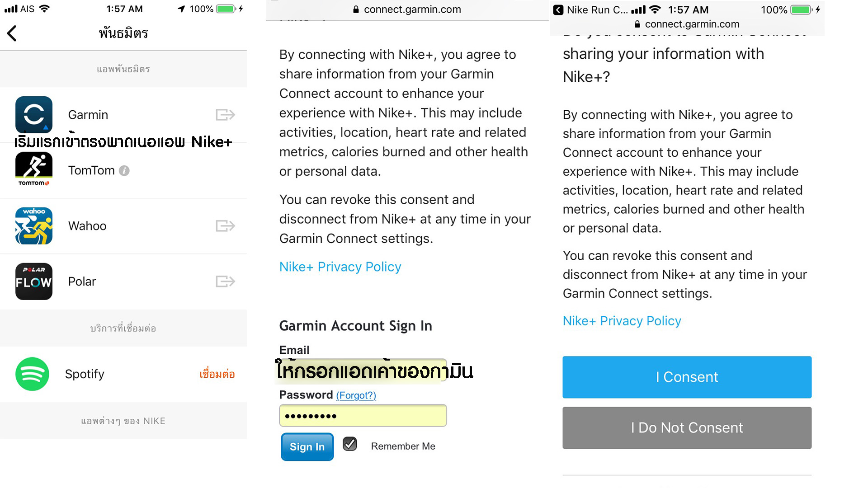Tap the TomTom app icon

tap(34, 169)
